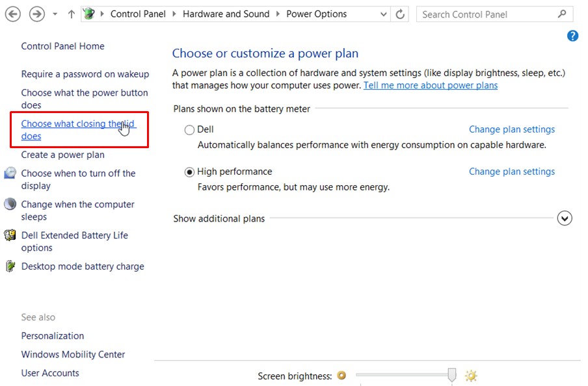Expand Show additional plans chevron
This screenshot has width=588, height=386.
pos(565,218)
